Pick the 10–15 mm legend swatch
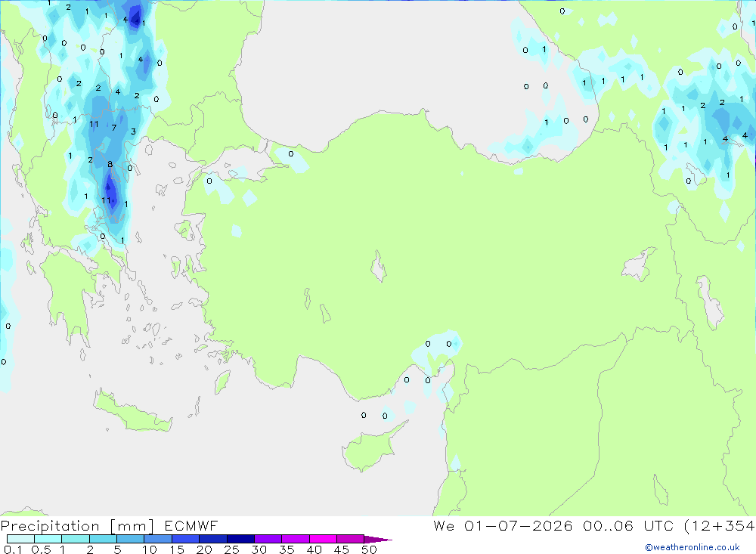756x554 pixels. pyautogui.click(x=158, y=539)
